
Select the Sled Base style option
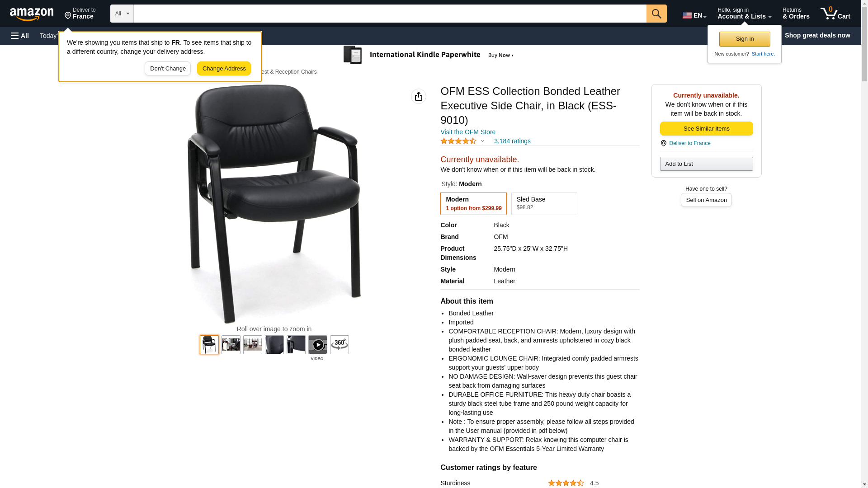pyautogui.click(x=544, y=203)
